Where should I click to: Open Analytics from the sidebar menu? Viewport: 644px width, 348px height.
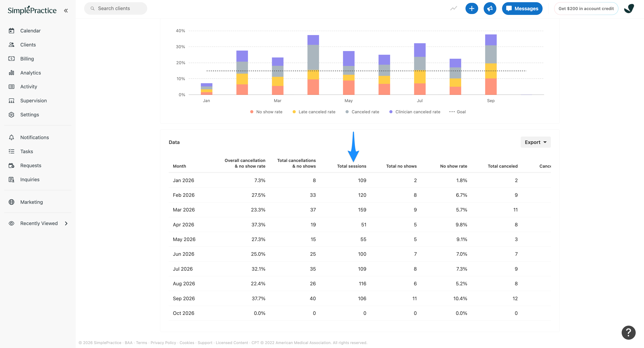coord(30,73)
